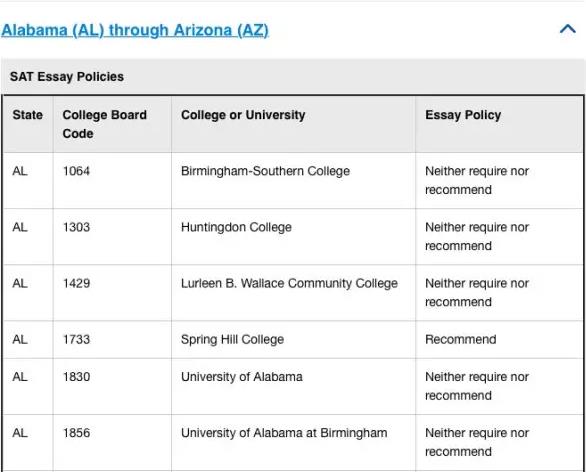This screenshot has height=472, width=586.
Task: Click Lurleen B. Wallace Community College cell
Action: click(x=293, y=293)
